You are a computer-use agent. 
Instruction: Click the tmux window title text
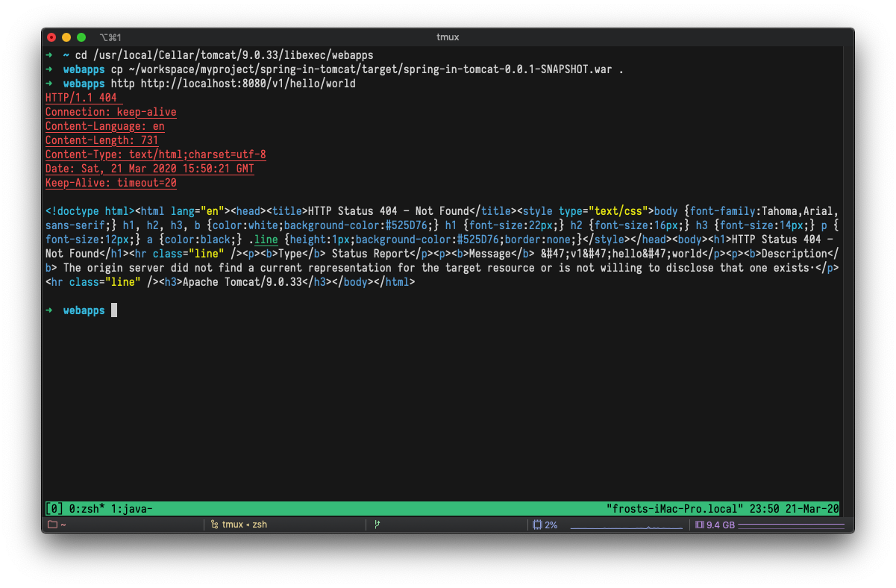coord(448,37)
